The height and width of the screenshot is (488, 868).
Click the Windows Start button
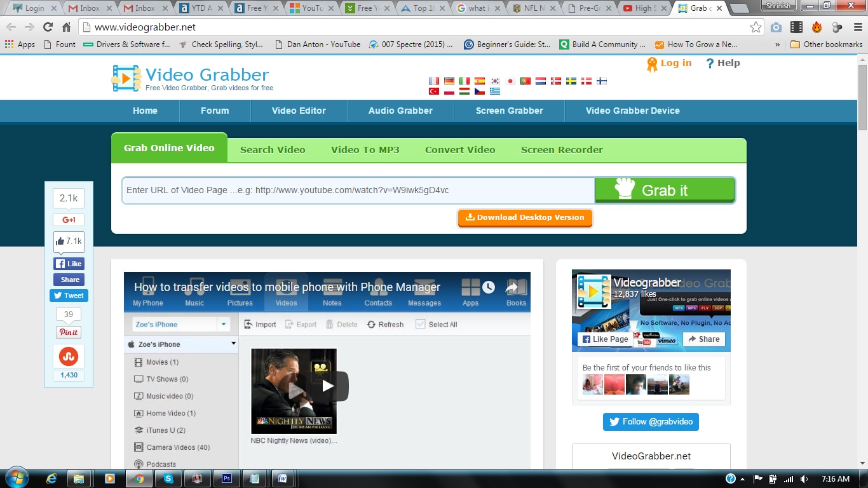(16, 478)
